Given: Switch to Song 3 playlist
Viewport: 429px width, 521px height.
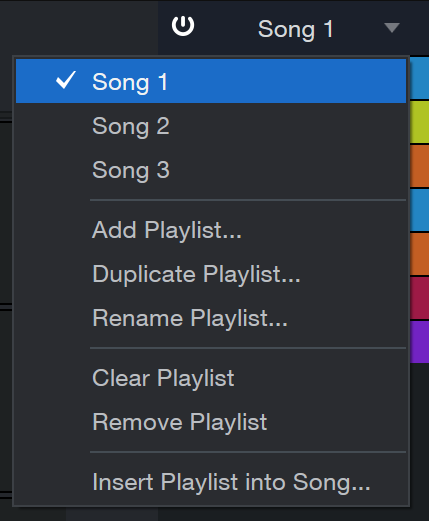Looking at the screenshot, I should click(211, 170).
